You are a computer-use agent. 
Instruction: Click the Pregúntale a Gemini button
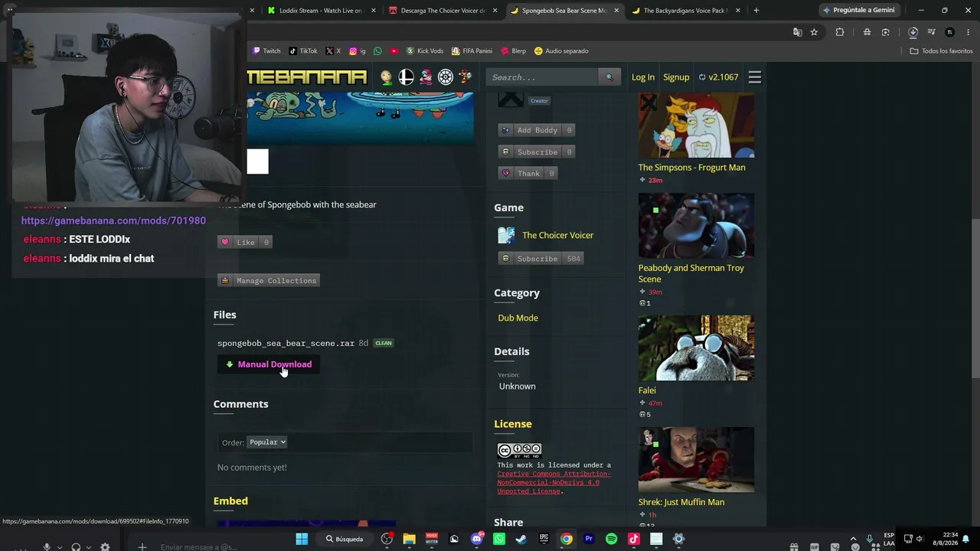pos(859,11)
